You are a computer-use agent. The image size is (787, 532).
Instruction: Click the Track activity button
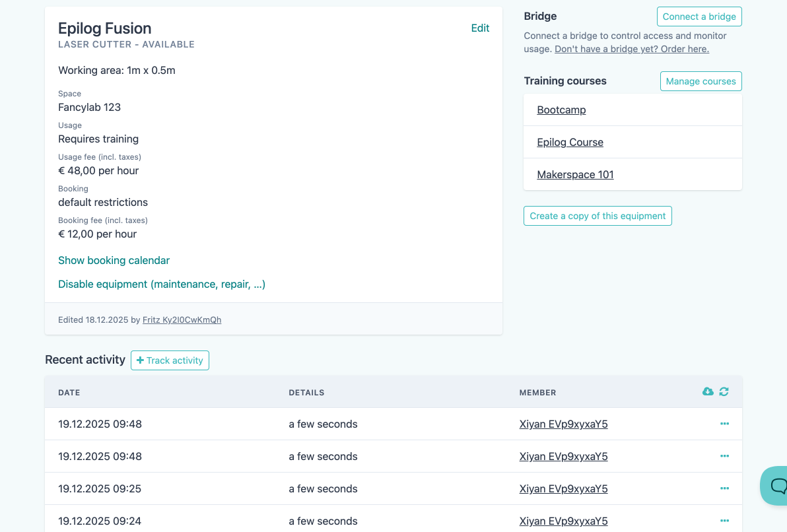click(170, 360)
